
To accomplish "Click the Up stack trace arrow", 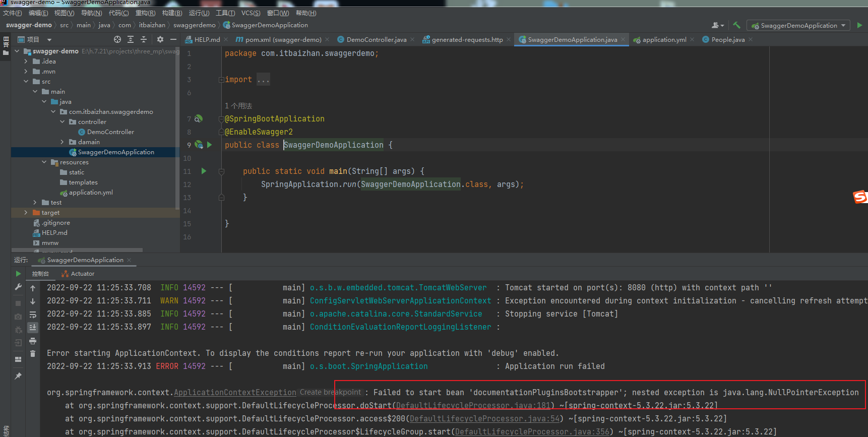I will tap(33, 288).
